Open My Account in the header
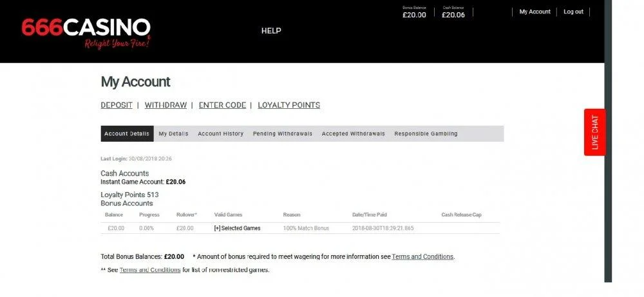Screen dimensions: 644x297 535,12
